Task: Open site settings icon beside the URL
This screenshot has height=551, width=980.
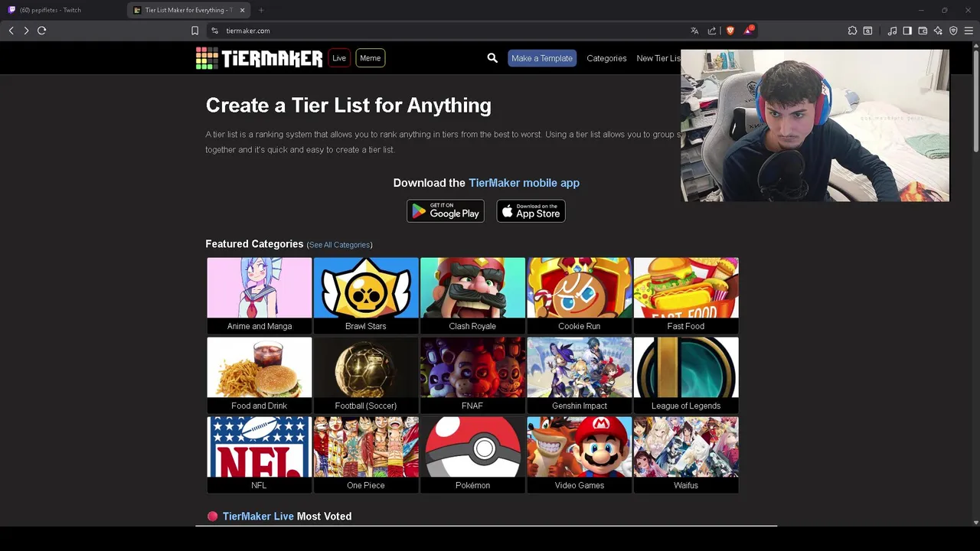Action: coord(215,31)
